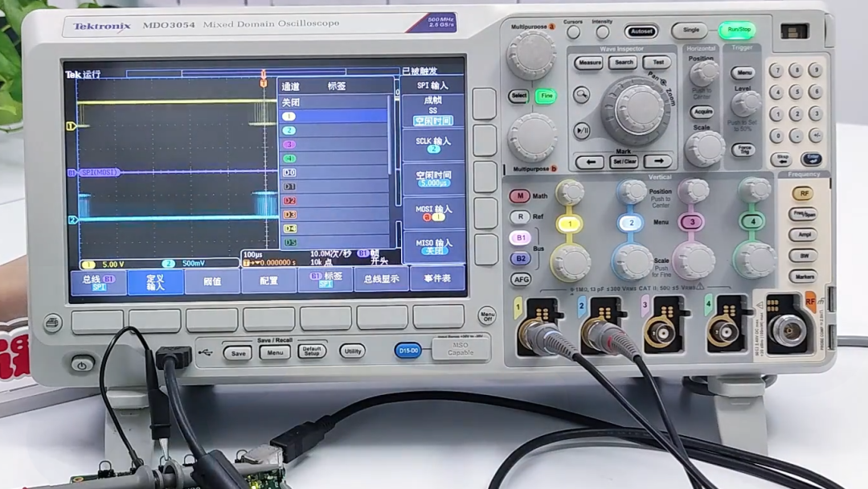Click the Mark left arrow button
The image size is (868, 489).
590,162
